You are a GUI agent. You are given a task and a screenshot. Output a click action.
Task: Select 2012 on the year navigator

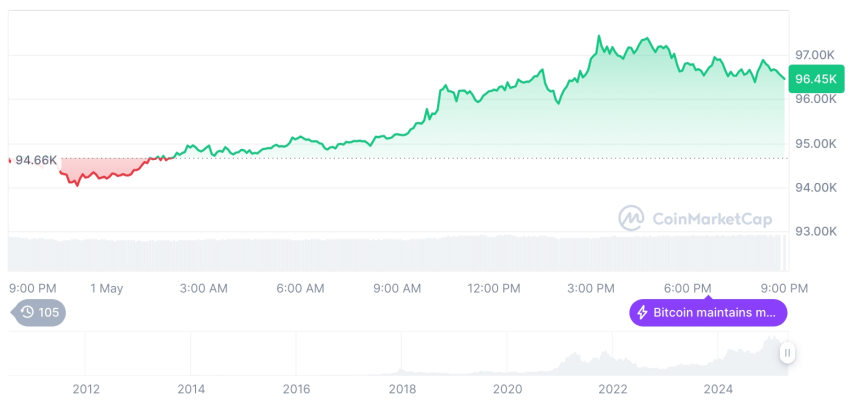86,389
